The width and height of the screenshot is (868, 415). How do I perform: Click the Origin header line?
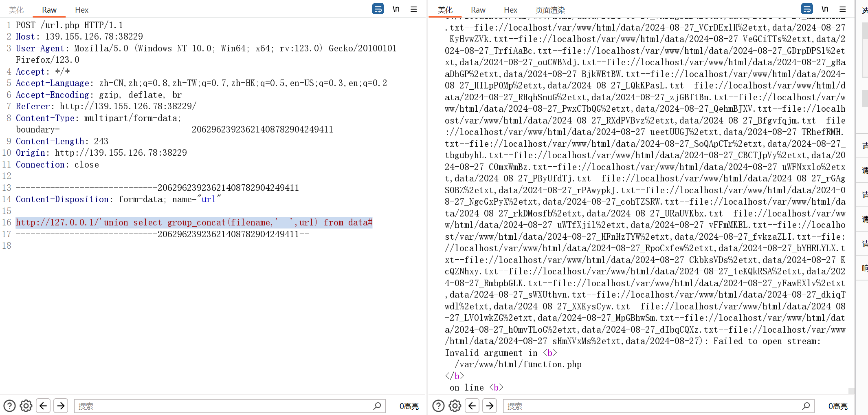pyautogui.click(x=101, y=153)
